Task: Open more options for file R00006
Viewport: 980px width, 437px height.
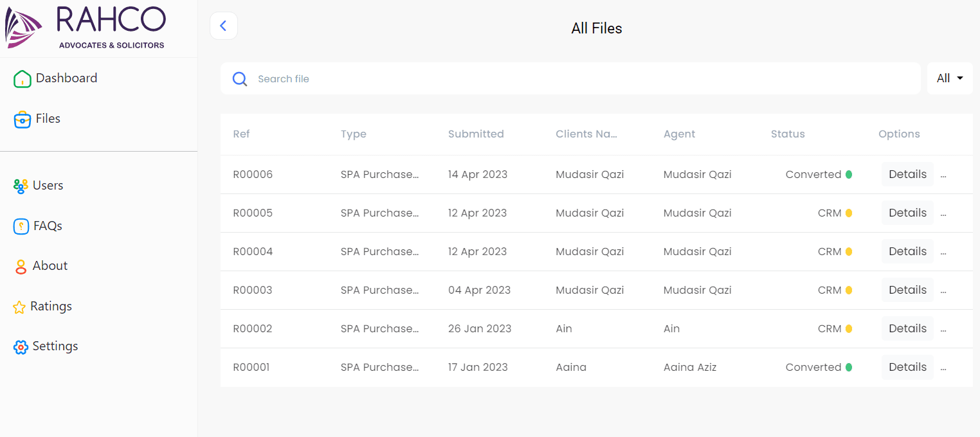Action: [x=943, y=175]
